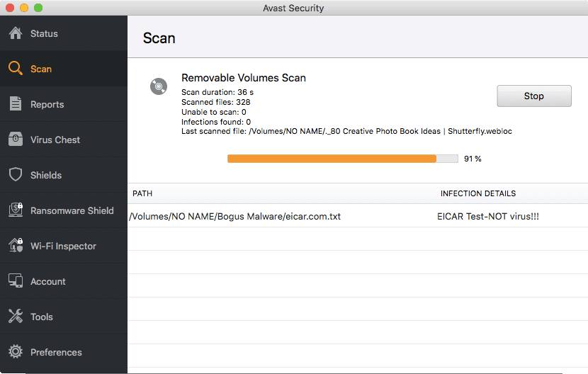Click the 91 % progress value

(473, 159)
